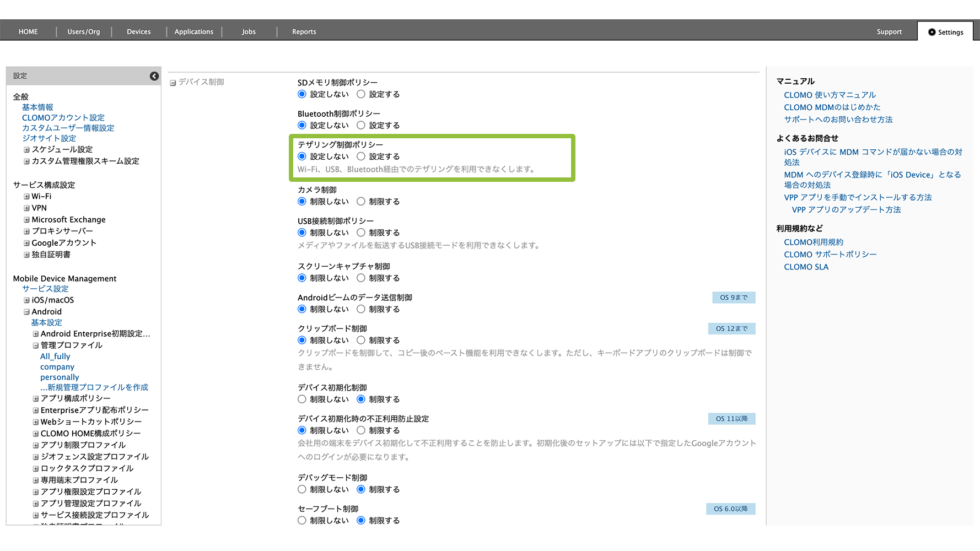Screen dimensions: 980x551
Task: Open the All_fully profile link
Action: [x=55, y=356]
